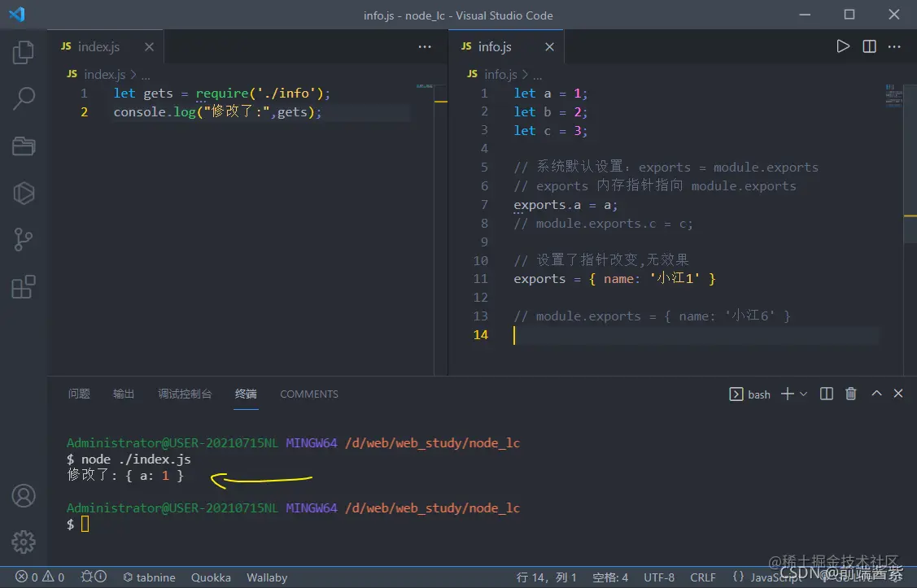Place cursor on info.js line 14
This screenshot has height=588, width=917.
696,335
